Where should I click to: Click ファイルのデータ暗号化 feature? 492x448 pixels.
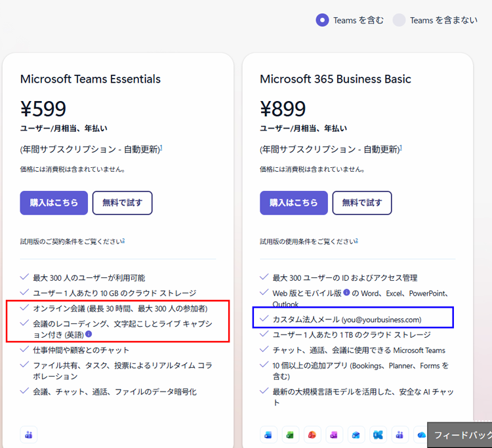click(x=115, y=392)
